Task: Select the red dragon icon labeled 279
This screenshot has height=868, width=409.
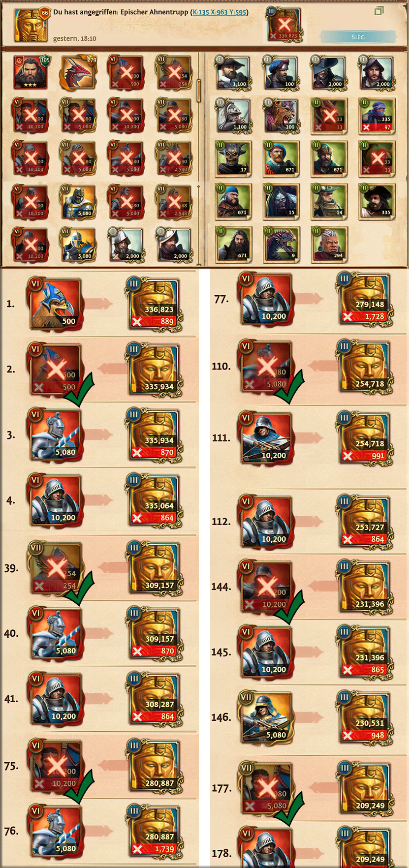Action: click(x=78, y=72)
